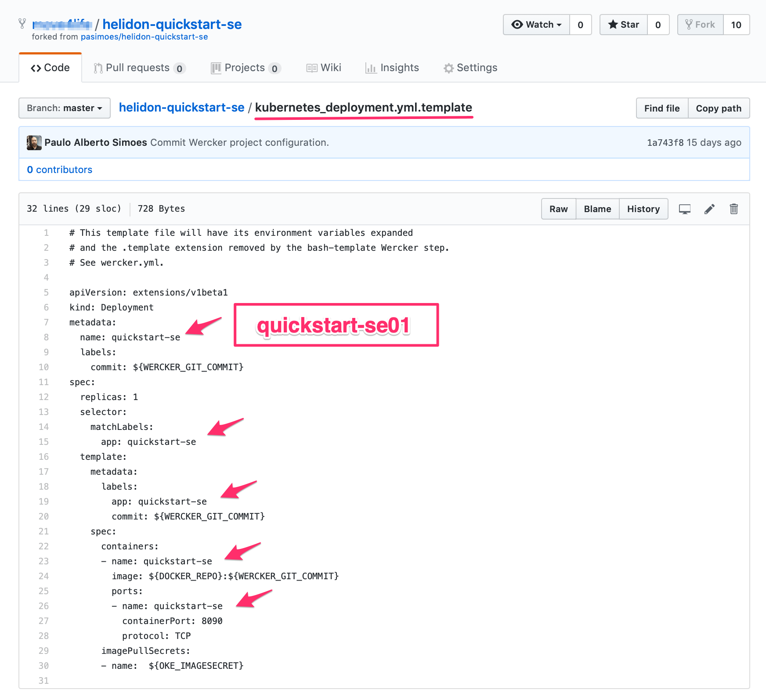Open commit hash 1a743f8
Image resolution: width=766 pixels, height=700 pixels.
click(665, 143)
